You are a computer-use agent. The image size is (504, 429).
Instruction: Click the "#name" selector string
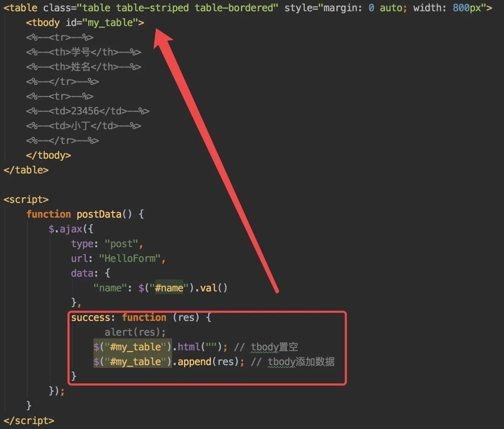pos(169,288)
